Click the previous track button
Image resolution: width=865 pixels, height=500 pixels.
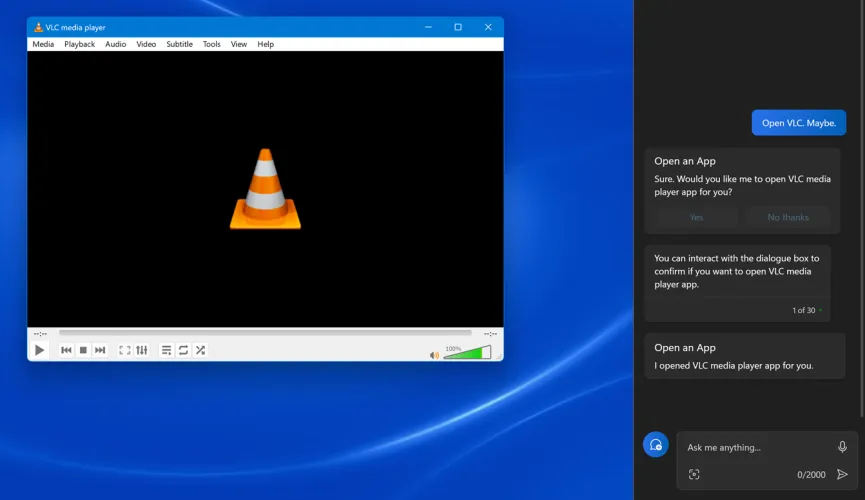click(x=66, y=350)
